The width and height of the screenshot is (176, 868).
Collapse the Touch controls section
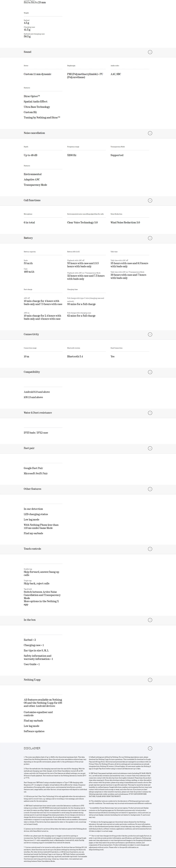click(x=150, y=549)
